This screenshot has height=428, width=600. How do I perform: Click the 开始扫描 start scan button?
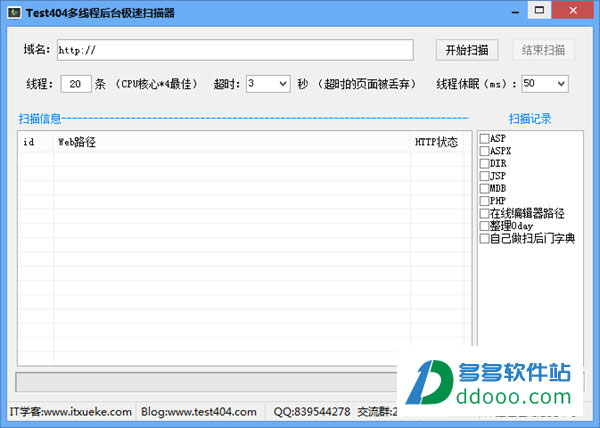pyautogui.click(x=467, y=50)
